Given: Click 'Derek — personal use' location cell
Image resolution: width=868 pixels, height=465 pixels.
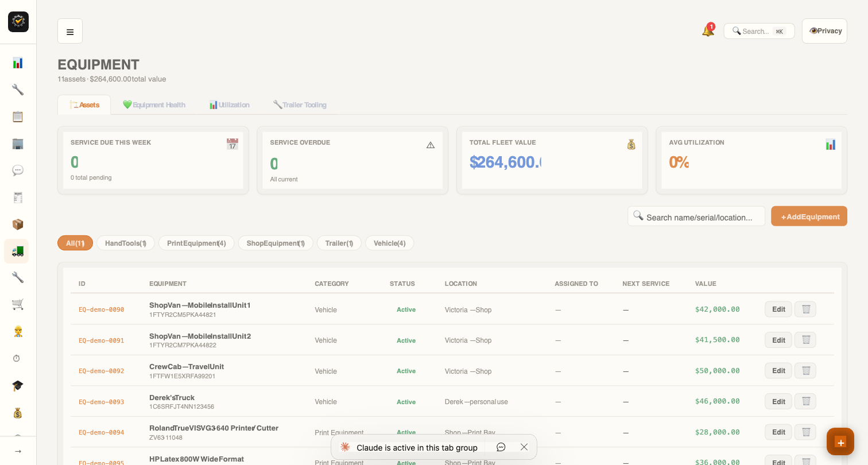Looking at the screenshot, I should [476, 402].
